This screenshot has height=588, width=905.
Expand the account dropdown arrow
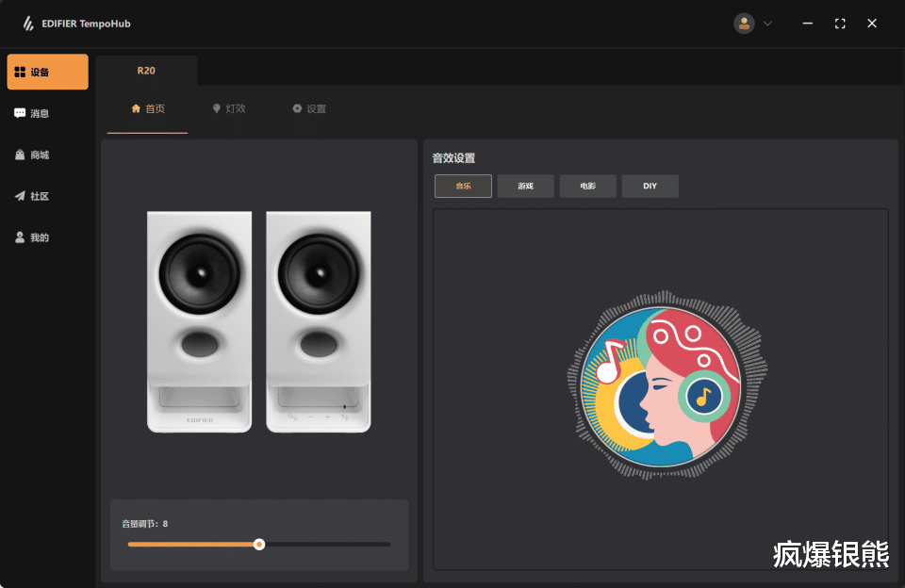pyautogui.click(x=767, y=24)
